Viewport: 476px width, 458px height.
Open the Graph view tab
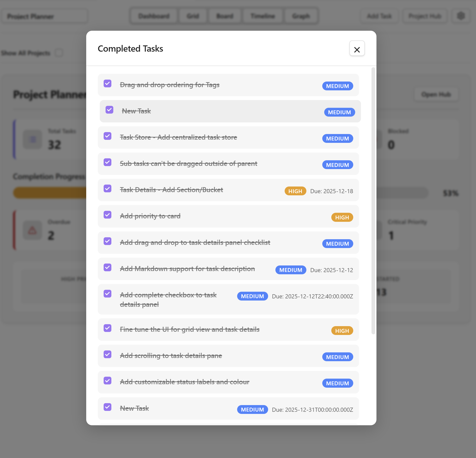click(301, 16)
